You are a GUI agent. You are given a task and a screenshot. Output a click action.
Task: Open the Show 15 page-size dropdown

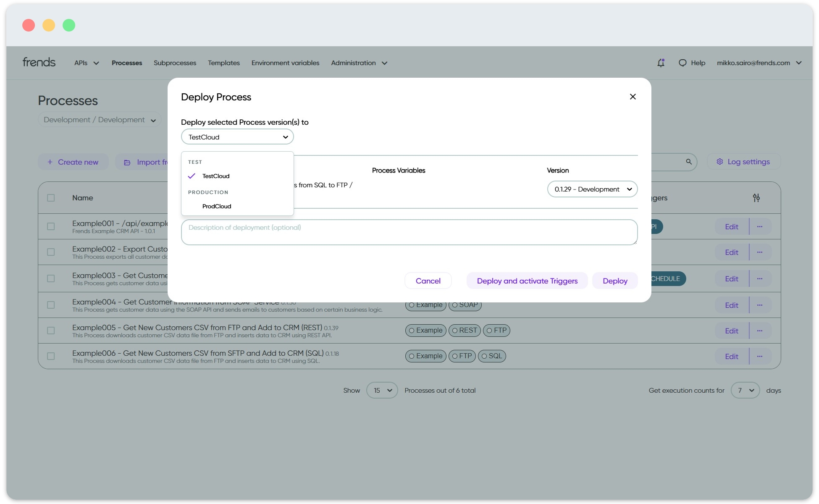tap(381, 390)
